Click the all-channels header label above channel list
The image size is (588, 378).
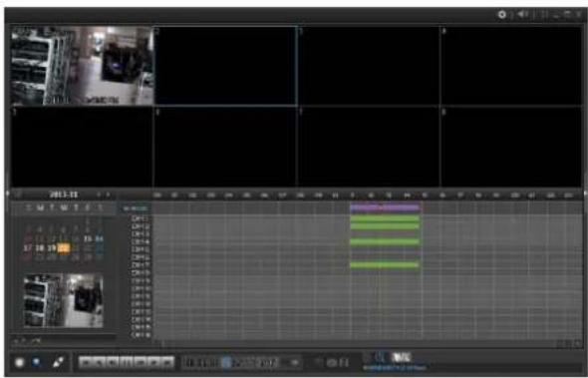coord(135,208)
